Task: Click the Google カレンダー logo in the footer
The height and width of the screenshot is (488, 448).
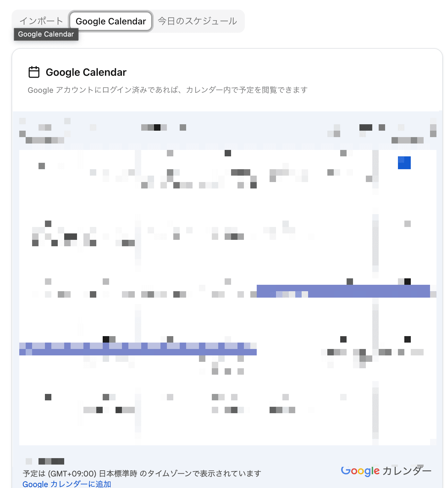Action: (x=386, y=471)
